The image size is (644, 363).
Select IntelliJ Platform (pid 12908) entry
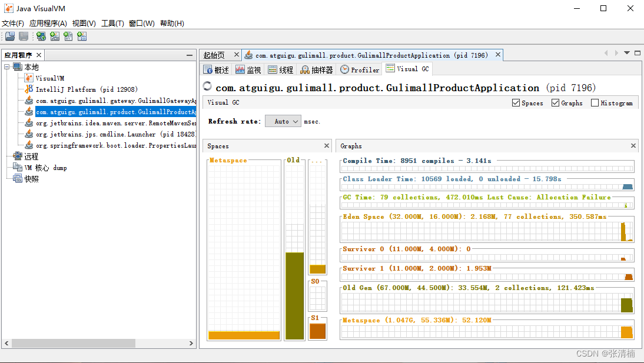(87, 89)
